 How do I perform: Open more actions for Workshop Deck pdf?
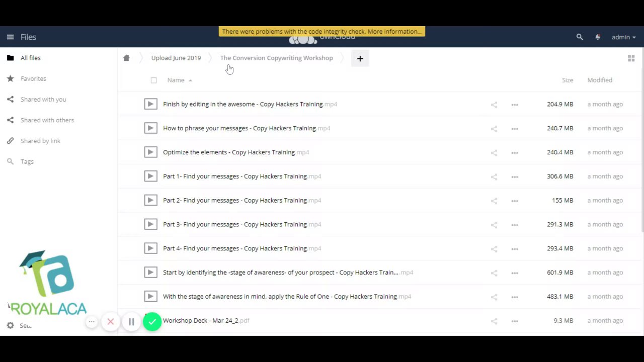(515, 321)
